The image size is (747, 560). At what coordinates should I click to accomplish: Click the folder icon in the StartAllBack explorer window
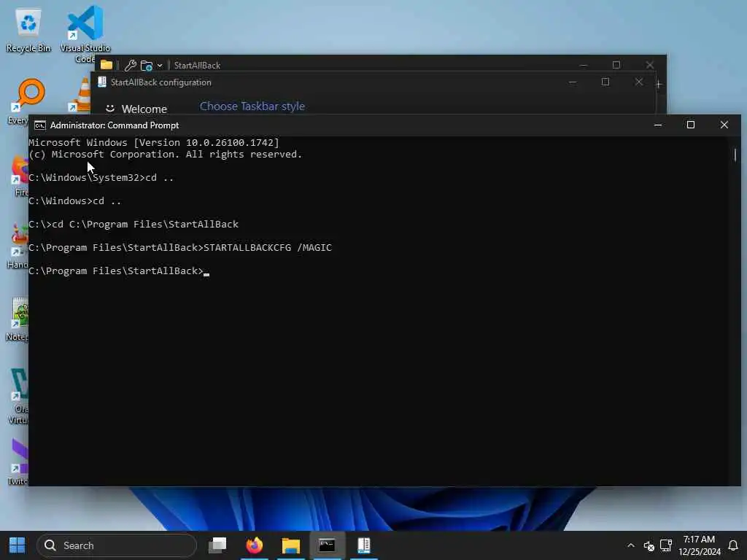[107, 65]
